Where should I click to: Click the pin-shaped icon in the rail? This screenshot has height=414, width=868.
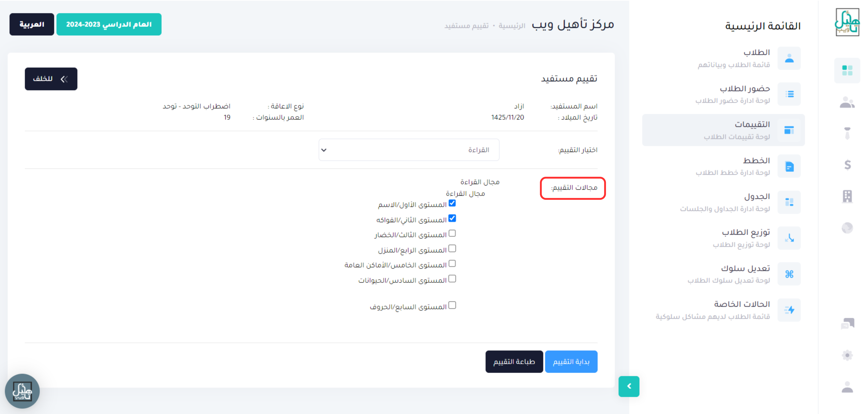(x=847, y=133)
